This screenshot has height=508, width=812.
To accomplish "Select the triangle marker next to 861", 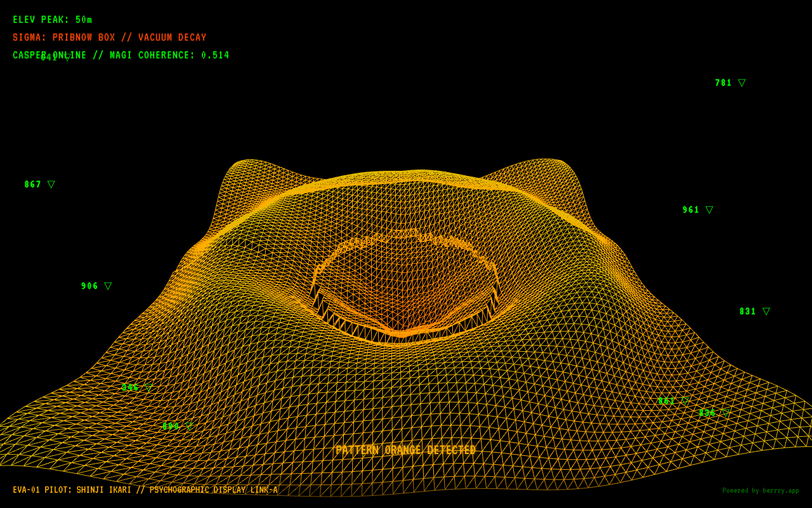I will 685,401.
